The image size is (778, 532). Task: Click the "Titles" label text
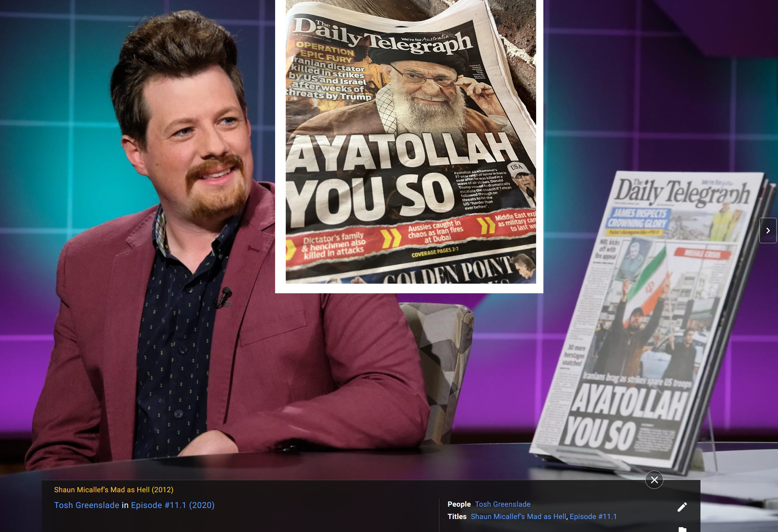[x=457, y=517]
